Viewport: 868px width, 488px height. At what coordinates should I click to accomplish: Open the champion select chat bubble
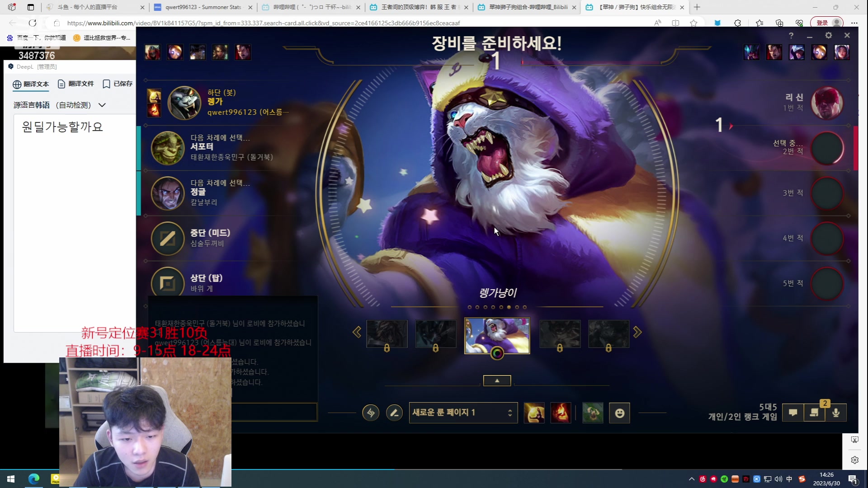[x=793, y=413]
